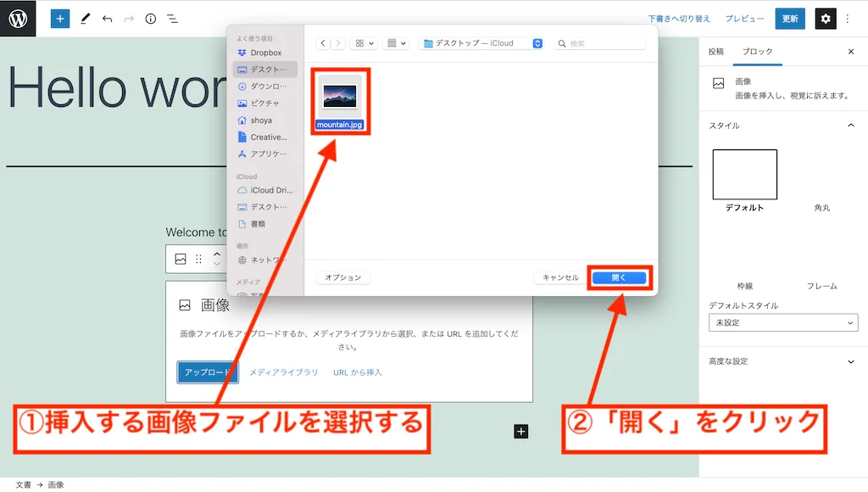
Task: Select the Tools pencil icon in the toolbar
Action: click(x=84, y=18)
